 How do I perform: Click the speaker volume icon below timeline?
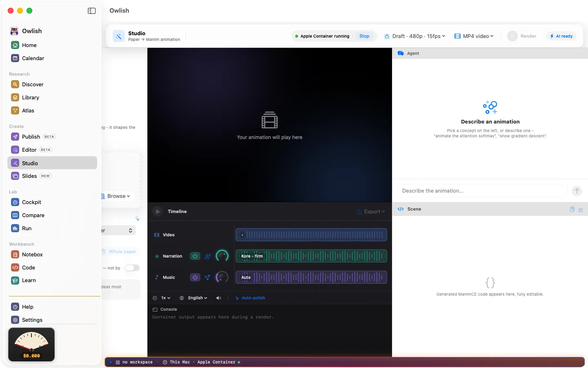219,298
